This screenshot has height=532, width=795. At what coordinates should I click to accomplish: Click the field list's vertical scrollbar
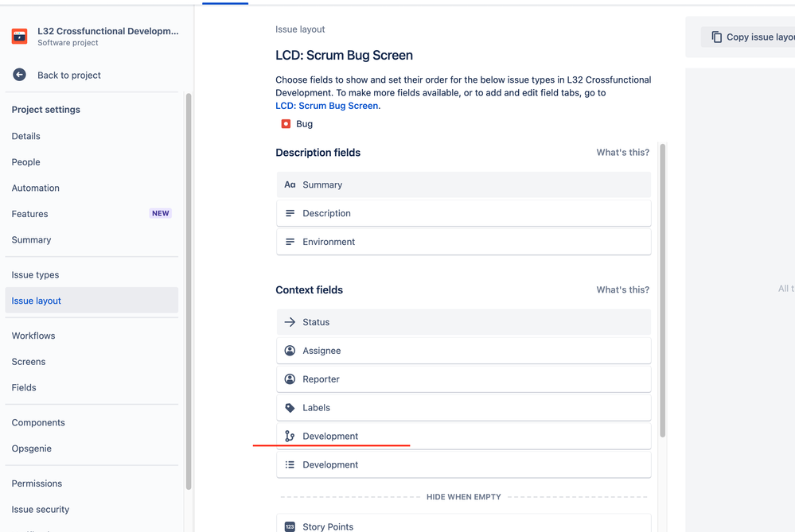pyautogui.click(x=662, y=290)
